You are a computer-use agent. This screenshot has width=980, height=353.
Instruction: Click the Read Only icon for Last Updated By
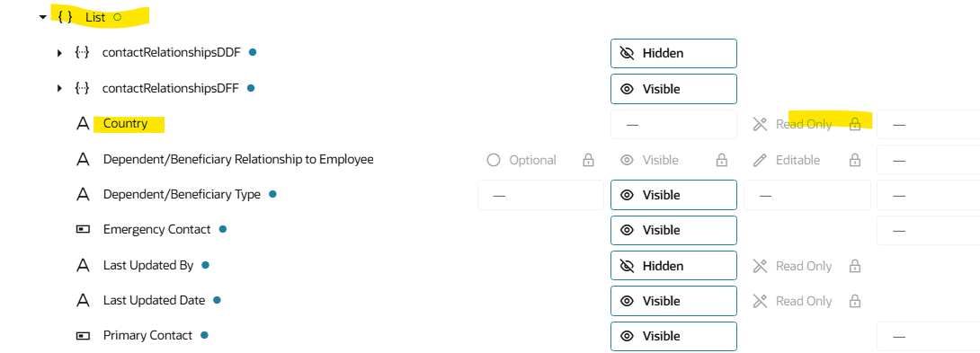[760, 266]
